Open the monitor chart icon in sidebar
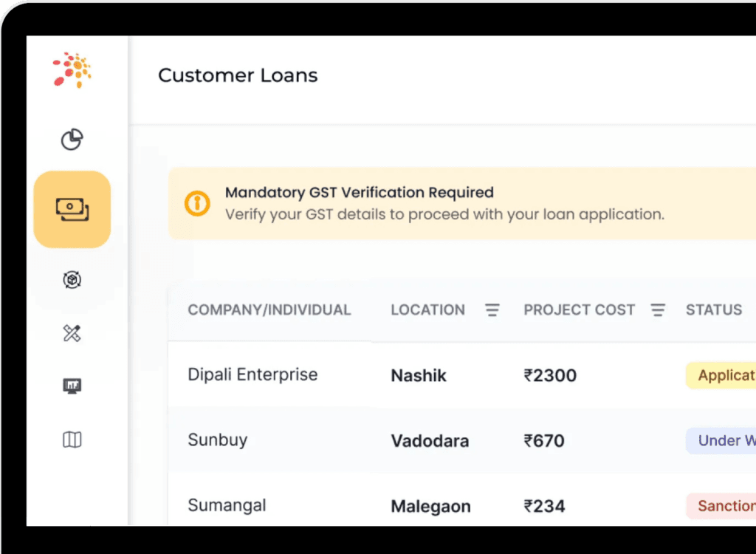756x554 pixels. point(72,386)
